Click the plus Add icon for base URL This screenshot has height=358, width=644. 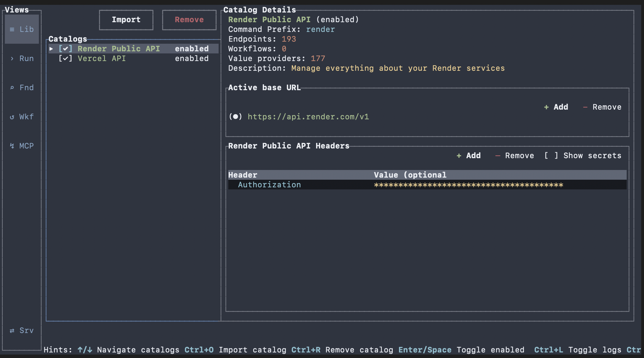(x=546, y=107)
